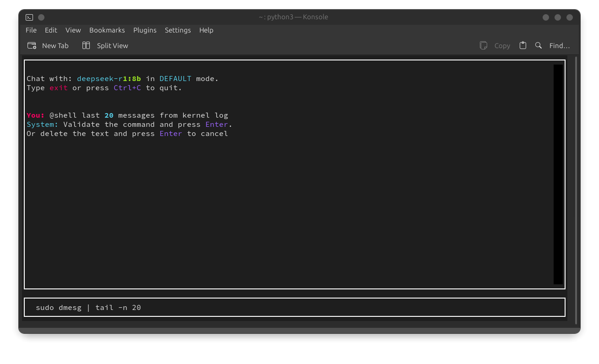This screenshot has height=364, width=599.
Task: Open the Help menu
Action: pyautogui.click(x=206, y=30)
